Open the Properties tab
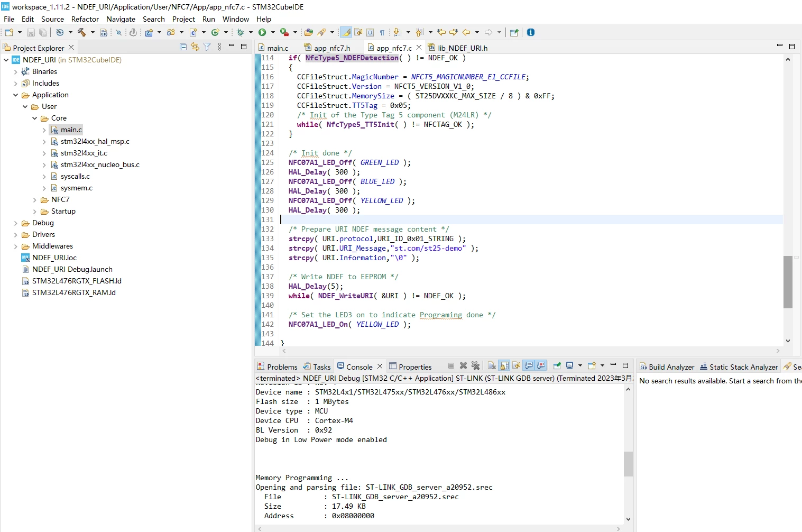This screenshot has width=802, height=532. pos(411,366)
